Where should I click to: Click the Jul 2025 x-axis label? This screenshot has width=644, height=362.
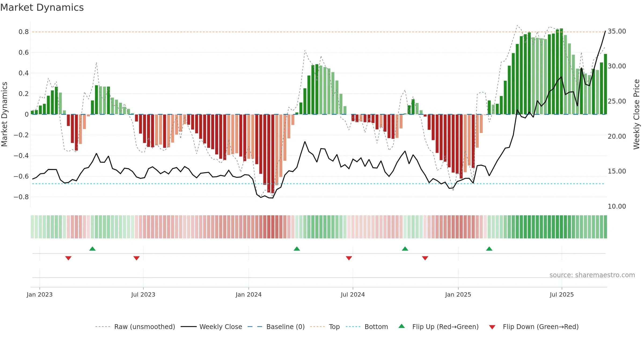562,294
